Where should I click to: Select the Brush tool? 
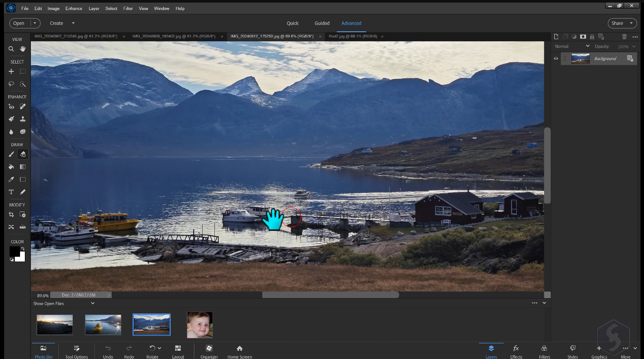(11, 154)
